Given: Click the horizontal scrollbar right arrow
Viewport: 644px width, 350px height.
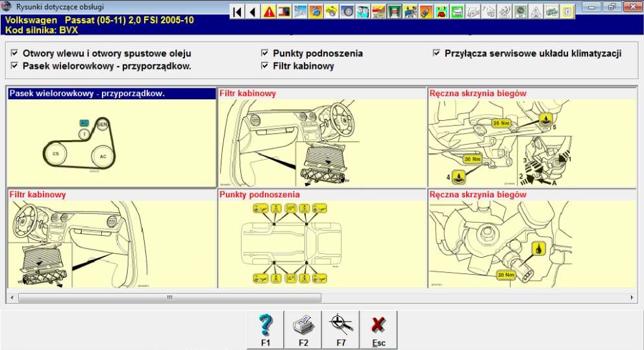Looking at the screenshot, I should [x=632, y=297].
